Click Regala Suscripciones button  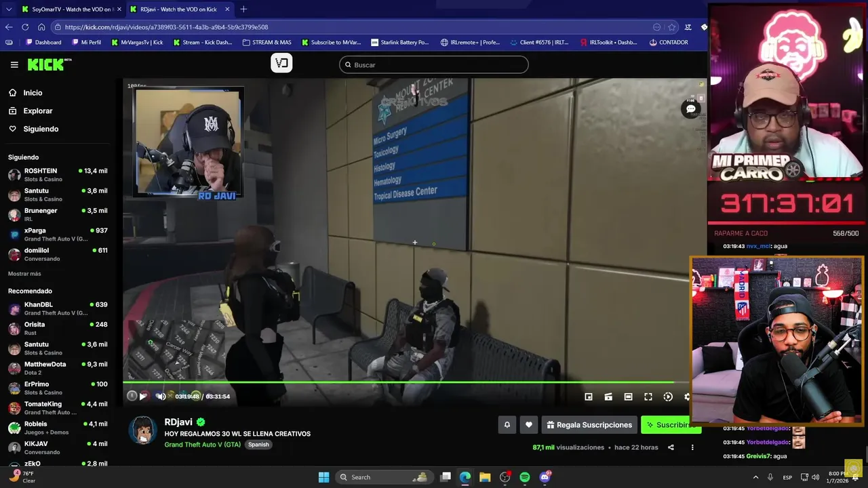click(x=589, y=425)
